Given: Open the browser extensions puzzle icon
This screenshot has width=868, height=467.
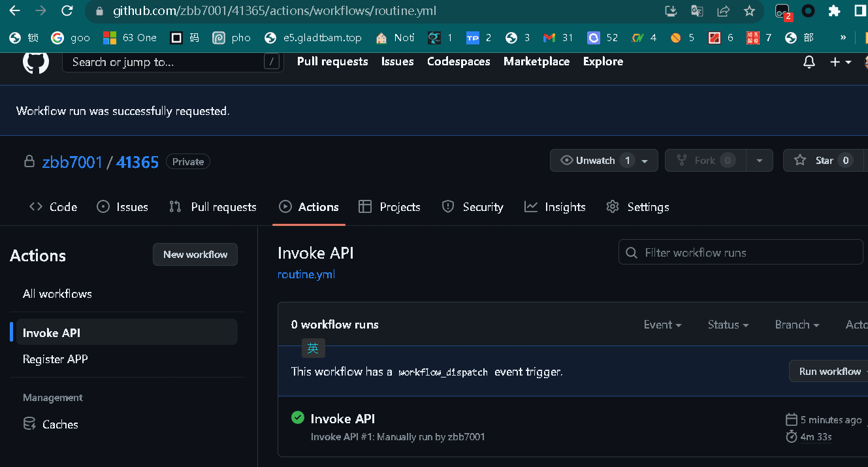Looking at the screenshot, I should 834,11.
